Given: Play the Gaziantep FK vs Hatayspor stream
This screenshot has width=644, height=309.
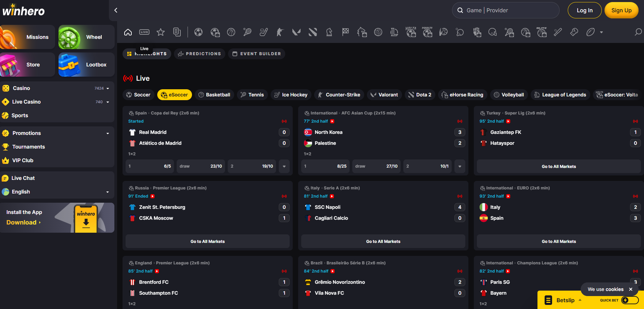Looking at the screenshot, I should coord(508,121).
